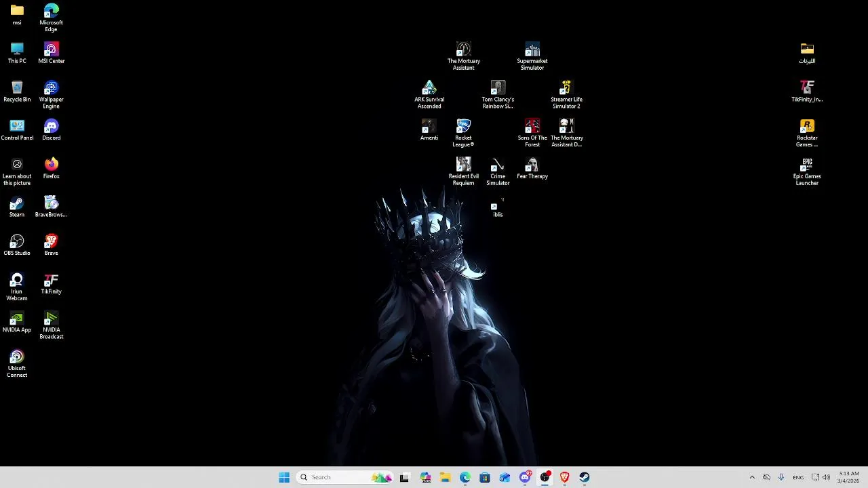Open the Arabic-named folder at top right
Viewport: 868px width, 488px height.
point(807,53)
